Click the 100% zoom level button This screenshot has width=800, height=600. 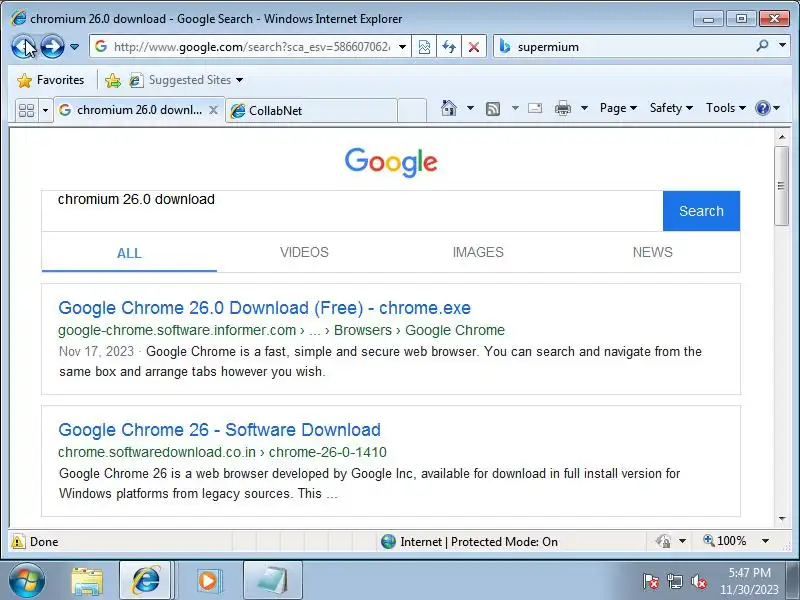(724, 541)
